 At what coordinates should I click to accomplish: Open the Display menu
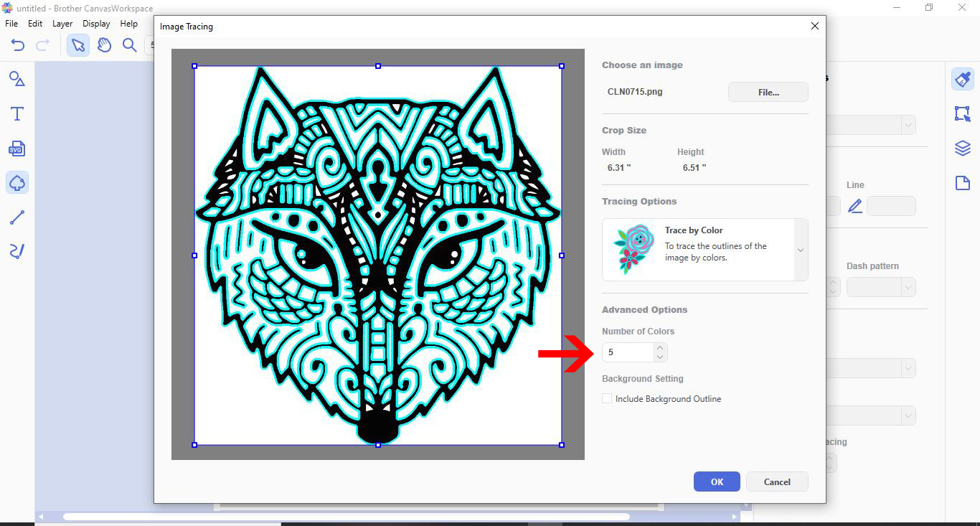96,24
